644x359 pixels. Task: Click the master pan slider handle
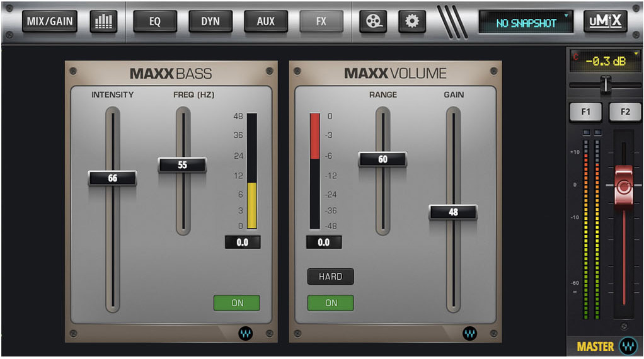(606, 84)
